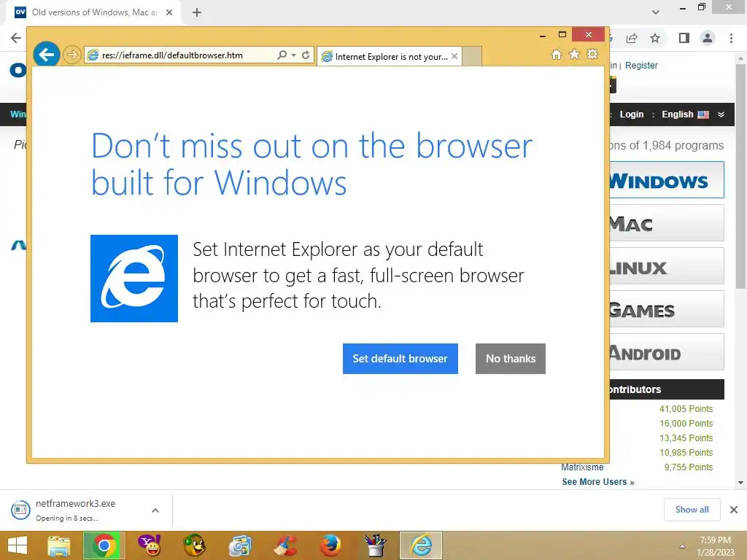This screenshot has height=560, width=747.
Task: Launch Firefox from the taskbar
Action: pyautogui.click(x=330, y=545)
